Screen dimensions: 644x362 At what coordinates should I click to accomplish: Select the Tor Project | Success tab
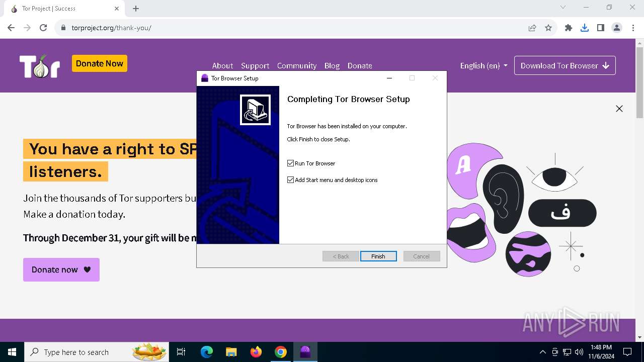click(64, 9)
